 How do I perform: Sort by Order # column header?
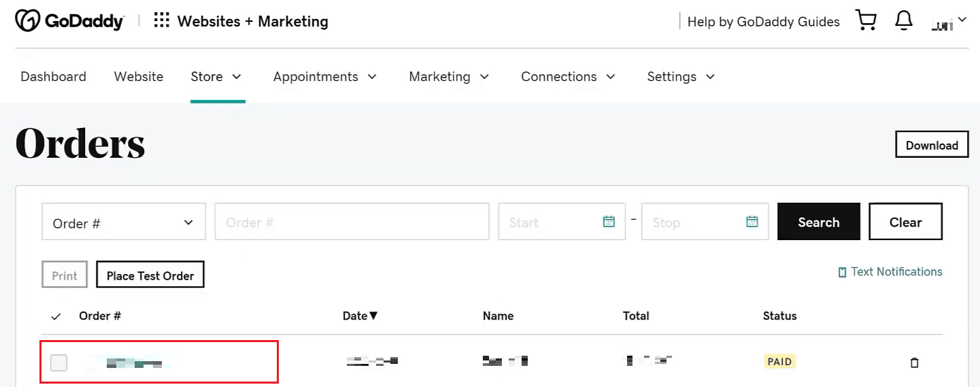coord(100,316)
